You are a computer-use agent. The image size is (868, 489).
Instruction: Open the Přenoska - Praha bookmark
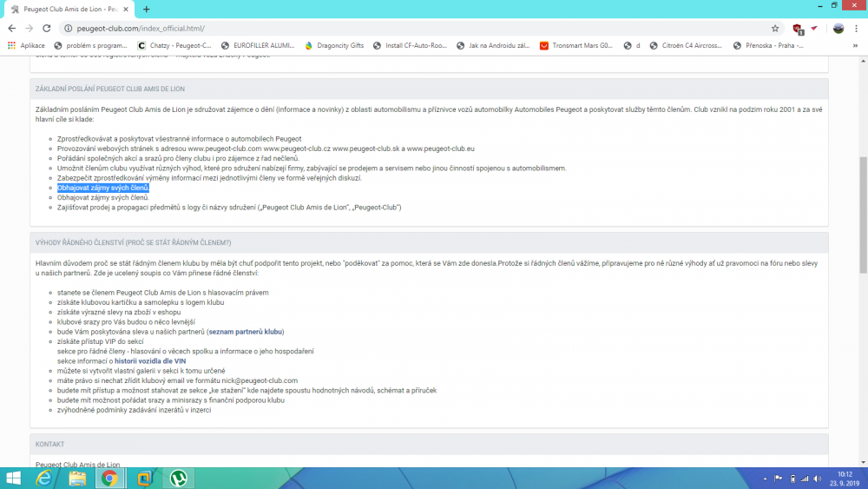pyautogui.click(x=768, y=45)
